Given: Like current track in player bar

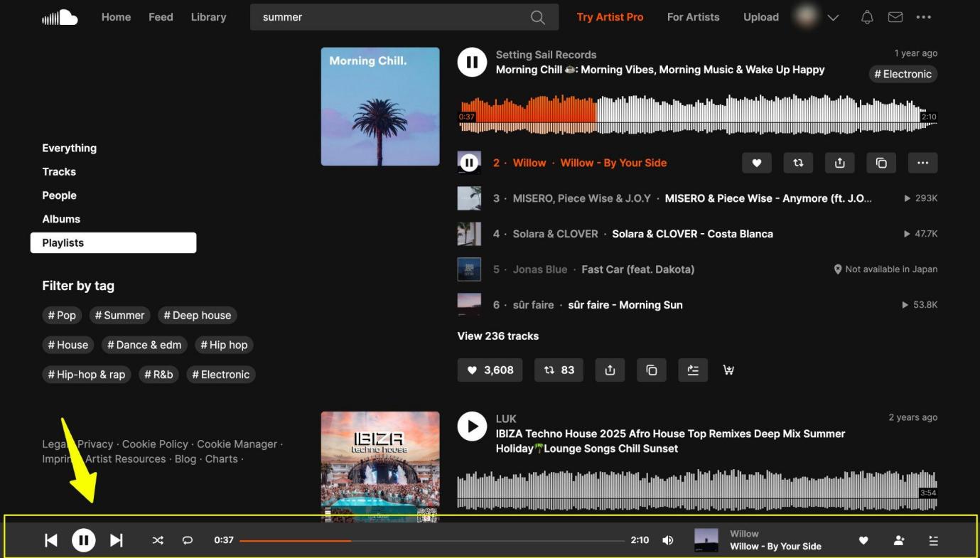Looking at the screenshot, I should [x=863, y=540].
